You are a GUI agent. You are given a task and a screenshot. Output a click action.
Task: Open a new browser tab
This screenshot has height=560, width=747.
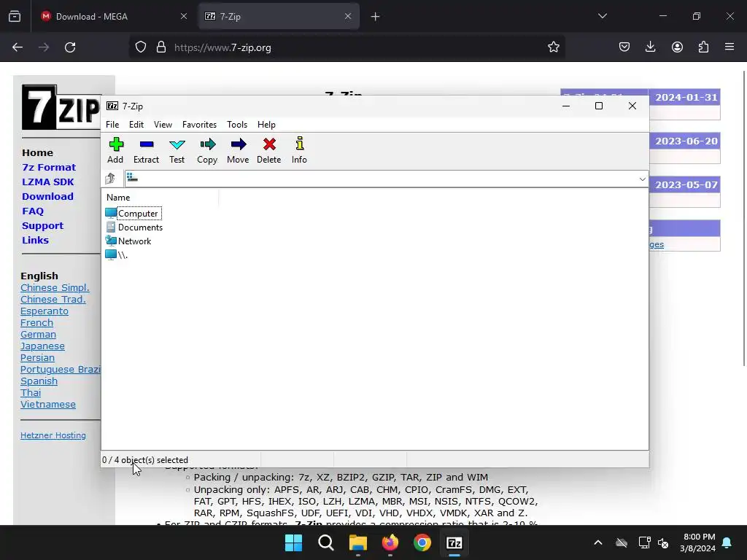pos(376,17)
